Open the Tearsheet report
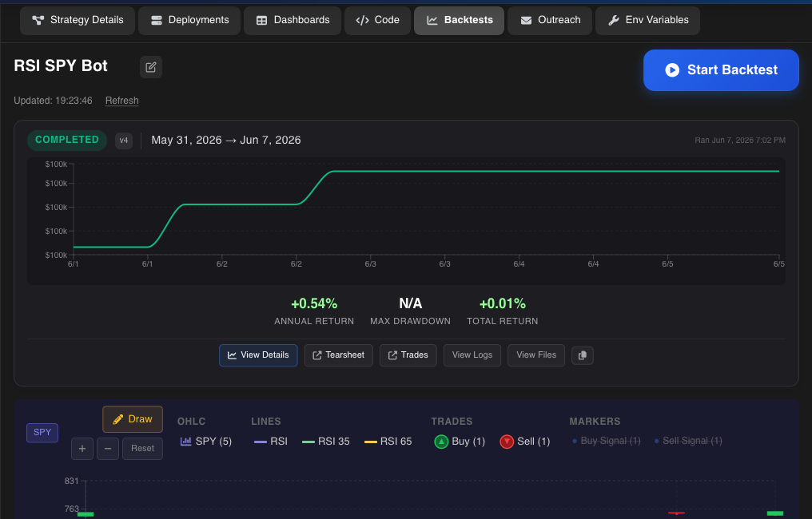 tap(339, 355)
